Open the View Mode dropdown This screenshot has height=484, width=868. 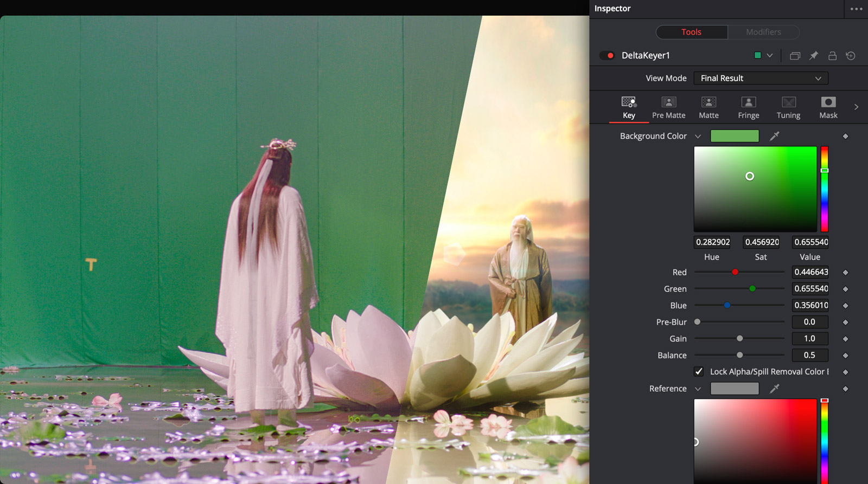click(x=761, y=79)
